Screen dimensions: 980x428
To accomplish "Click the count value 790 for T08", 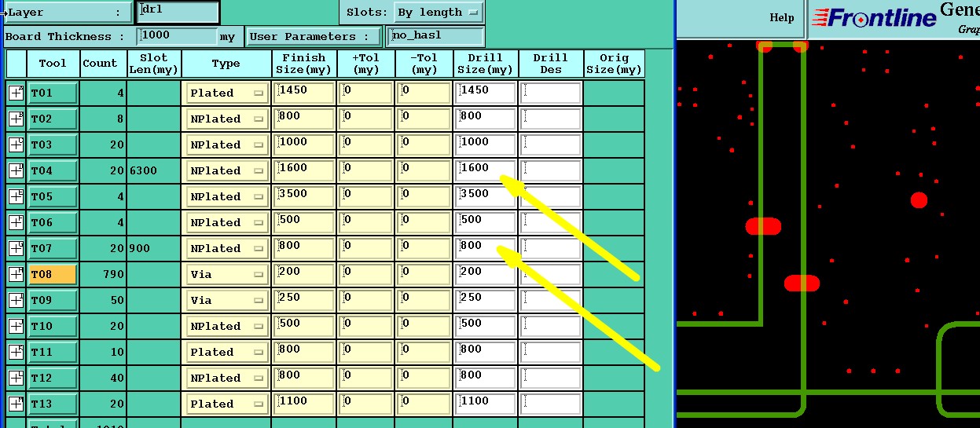I will [x=113, y=274].
